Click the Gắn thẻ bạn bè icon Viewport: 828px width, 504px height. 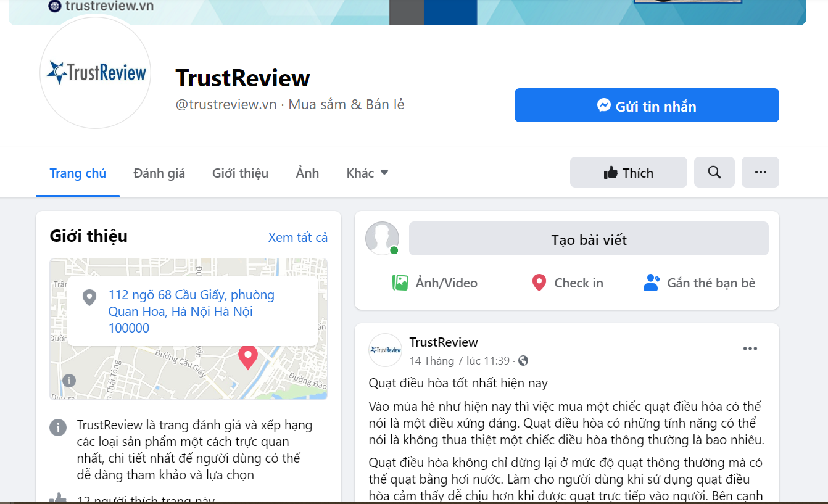click(652, 283)
